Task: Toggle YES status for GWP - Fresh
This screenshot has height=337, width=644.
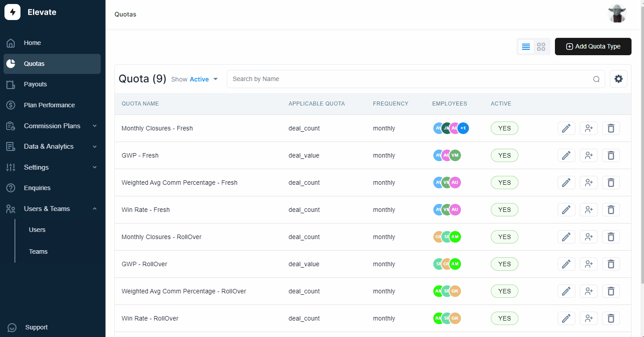Action: pyautogui.click(x=505, y=155)
